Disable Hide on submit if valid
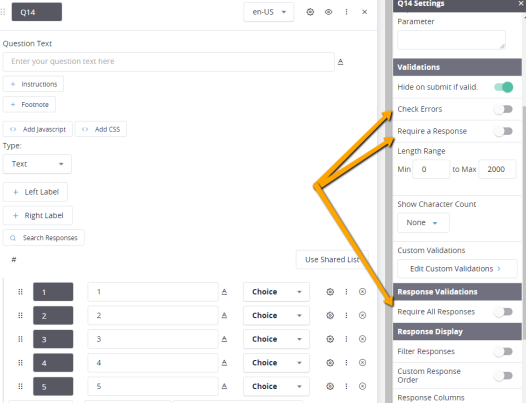The image size is (526, 403). point(504,87)
